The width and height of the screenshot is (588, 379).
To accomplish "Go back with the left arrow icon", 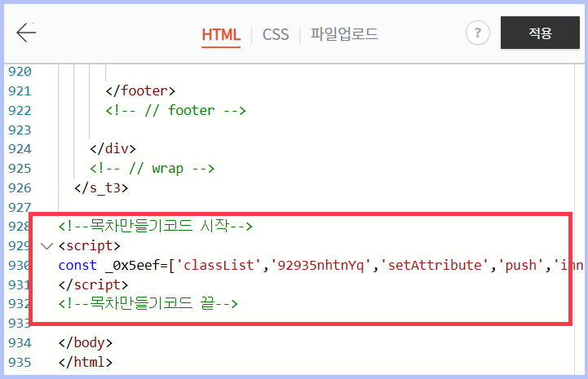I will click(x=26, y=33).
